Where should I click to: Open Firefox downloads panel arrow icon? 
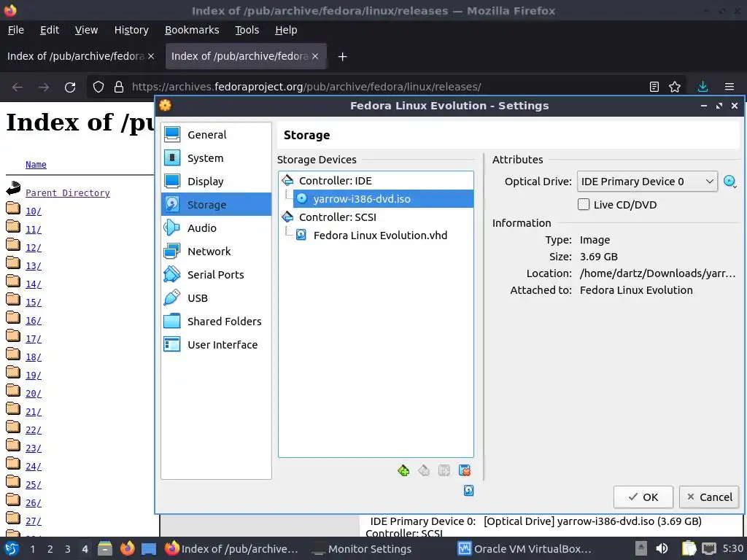pos(703,87)
